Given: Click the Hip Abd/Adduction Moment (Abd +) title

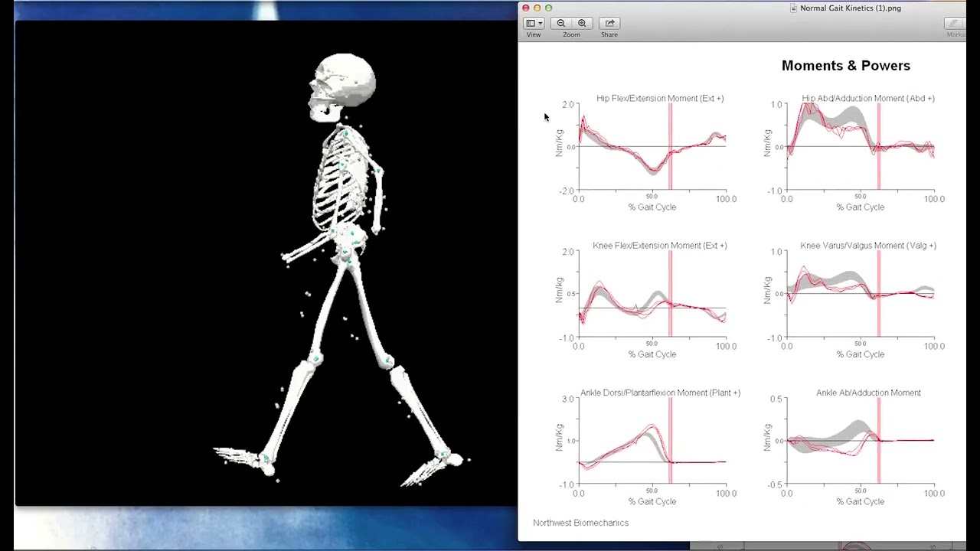Looking at the screenshot, I should click(868, 99).
